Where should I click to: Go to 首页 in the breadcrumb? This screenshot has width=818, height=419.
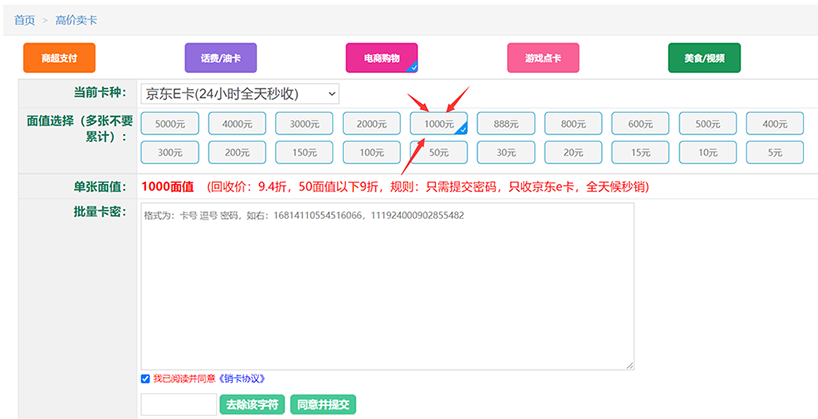24,20
